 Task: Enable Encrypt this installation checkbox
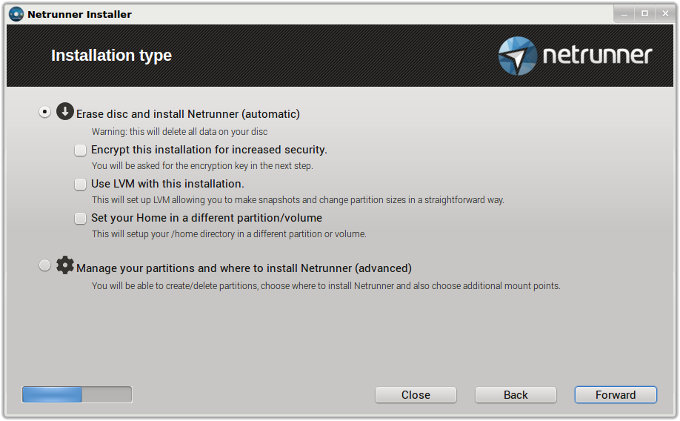coord(80,150)
